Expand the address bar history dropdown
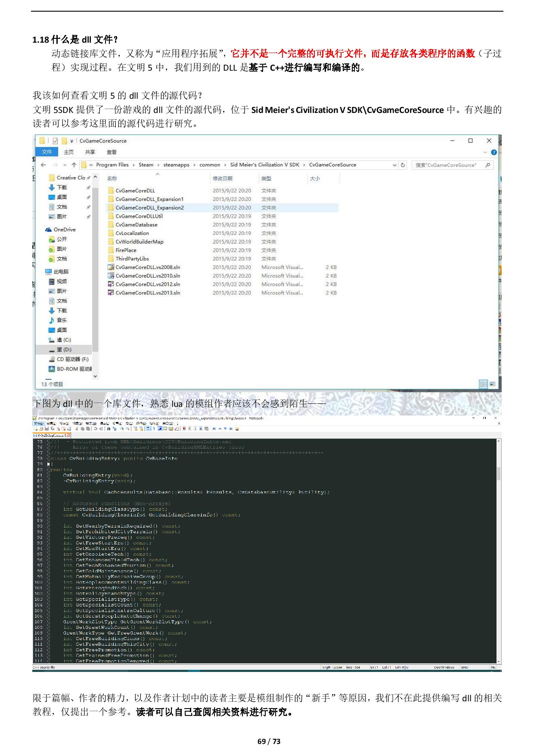This screenshot has width=534, height=756. 394,165
